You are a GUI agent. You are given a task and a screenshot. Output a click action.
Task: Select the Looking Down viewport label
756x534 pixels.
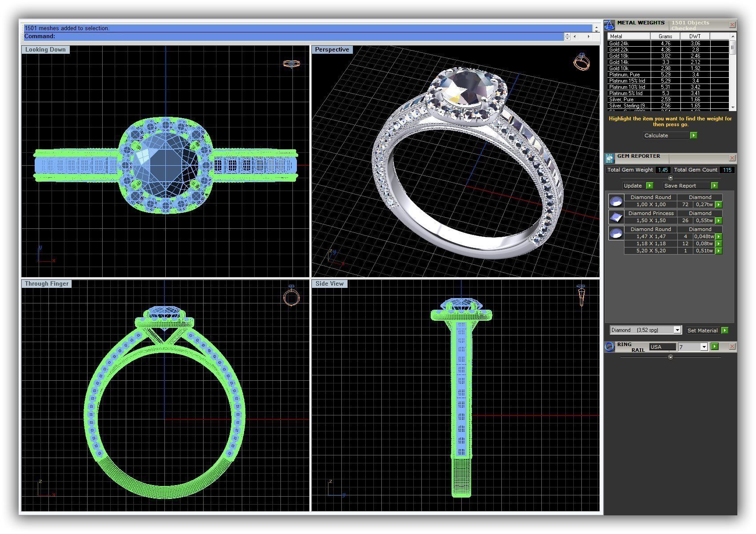coord(45,49)
